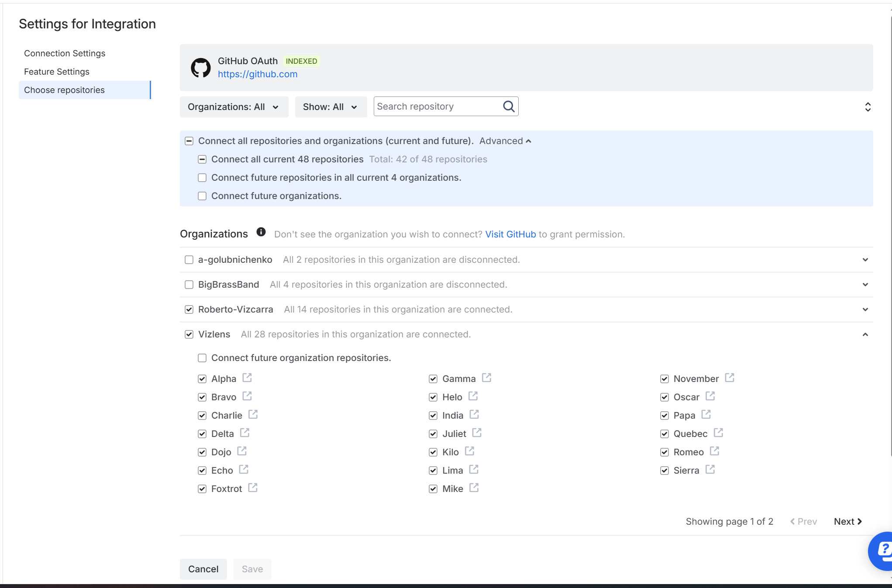Open the Show: All filter dropdown

click(330, 107)
